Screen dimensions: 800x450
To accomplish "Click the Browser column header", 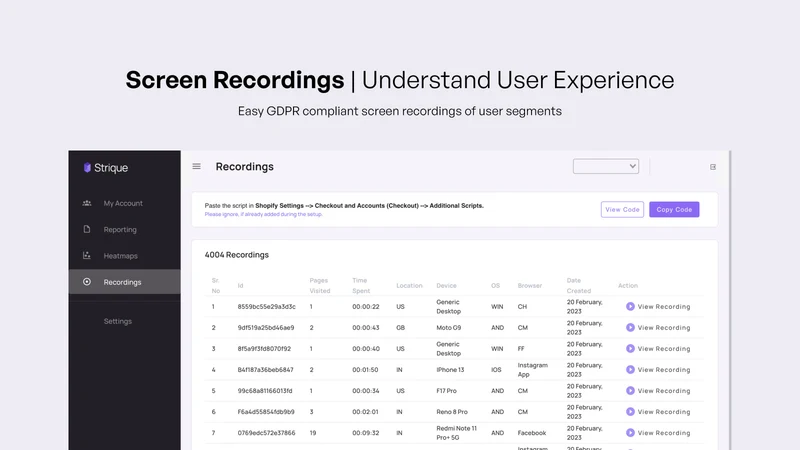I will [x=530, y=285].
